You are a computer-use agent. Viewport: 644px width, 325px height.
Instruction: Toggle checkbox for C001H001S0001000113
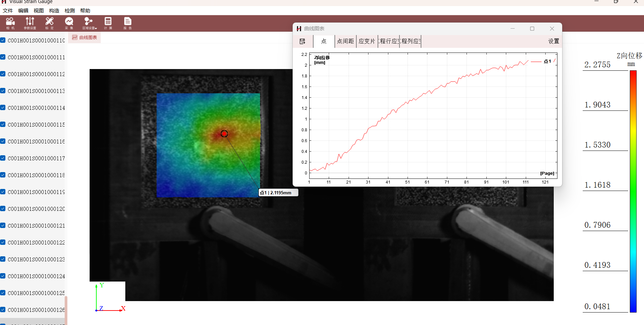pyautogui.click(x=3, y=91)
